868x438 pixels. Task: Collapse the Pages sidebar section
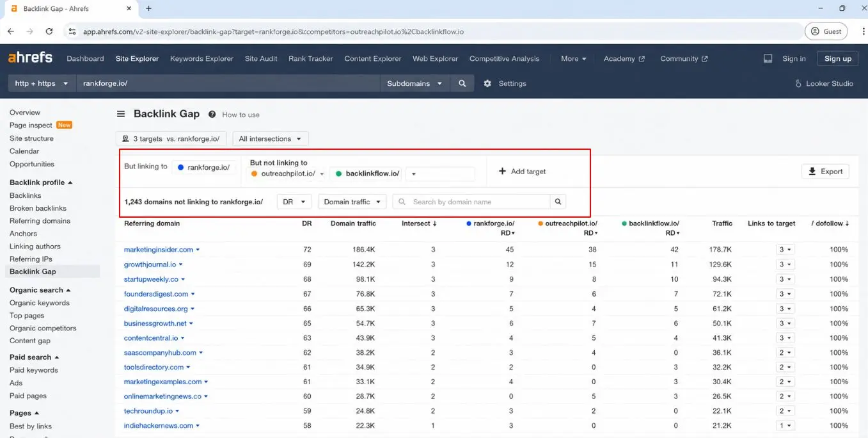point(24,413)
